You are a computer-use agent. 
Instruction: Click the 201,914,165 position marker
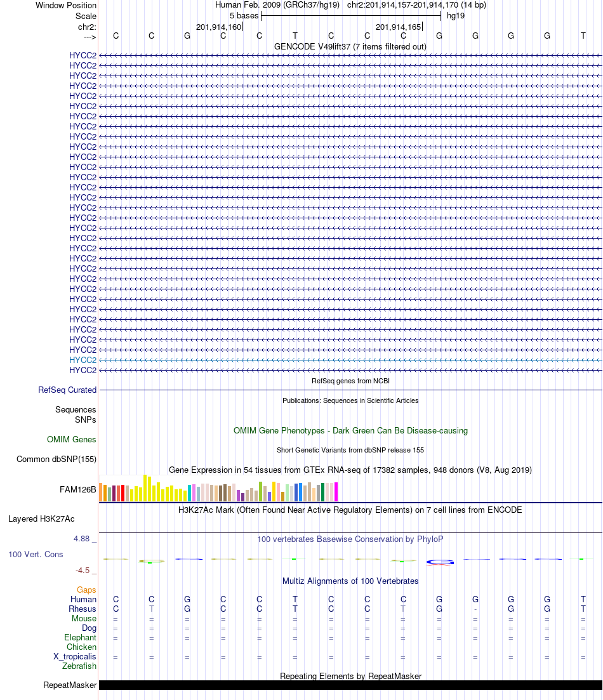[x=399, y=27]
